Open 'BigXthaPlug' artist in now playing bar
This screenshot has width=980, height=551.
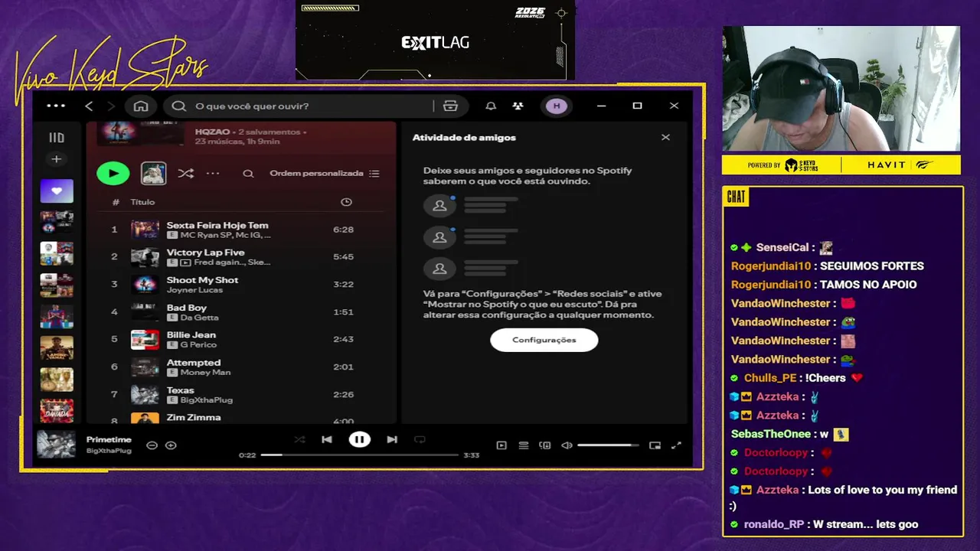109,451
